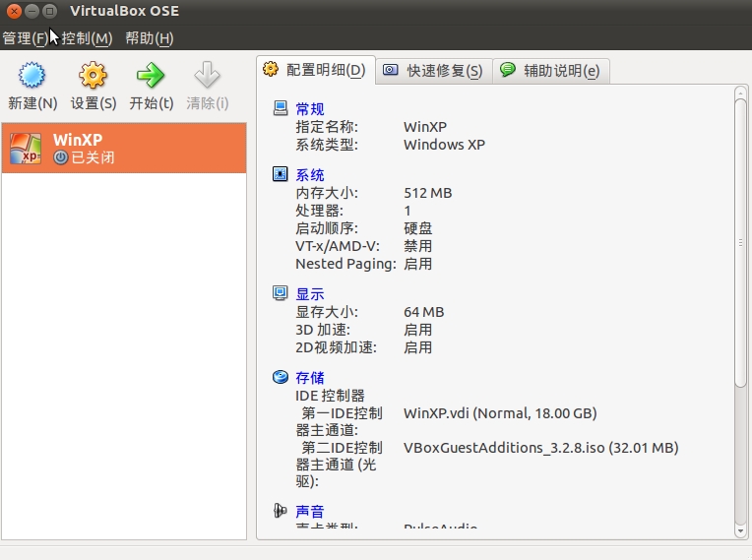Click the VT-x/AMD-V: label
This screenshot has width=752, height=560.
[338, 246]
